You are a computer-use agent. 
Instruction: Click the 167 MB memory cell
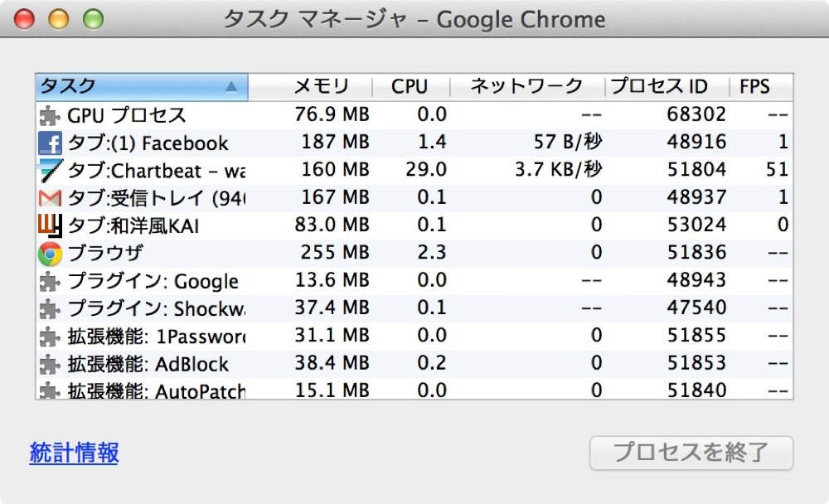pos(335,197)
